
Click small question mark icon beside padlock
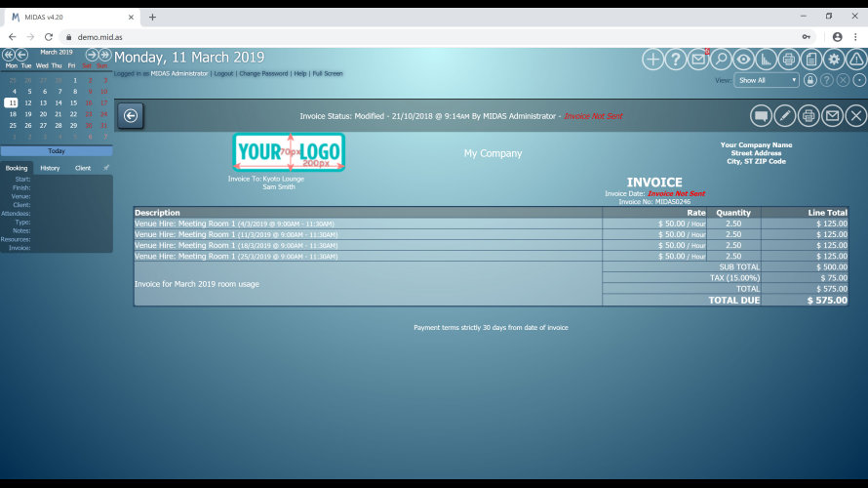tap(826, 80)
